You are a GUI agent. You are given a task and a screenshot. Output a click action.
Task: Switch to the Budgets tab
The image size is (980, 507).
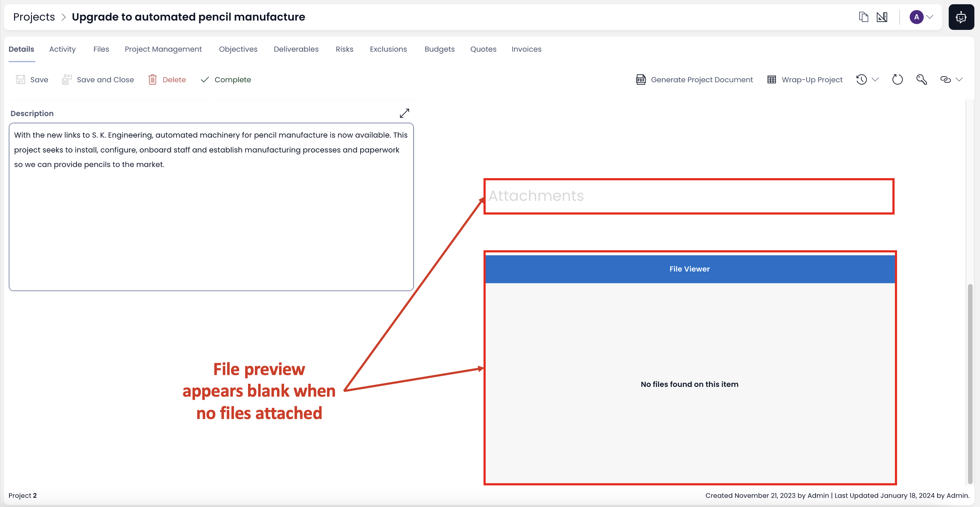(439, 49)
